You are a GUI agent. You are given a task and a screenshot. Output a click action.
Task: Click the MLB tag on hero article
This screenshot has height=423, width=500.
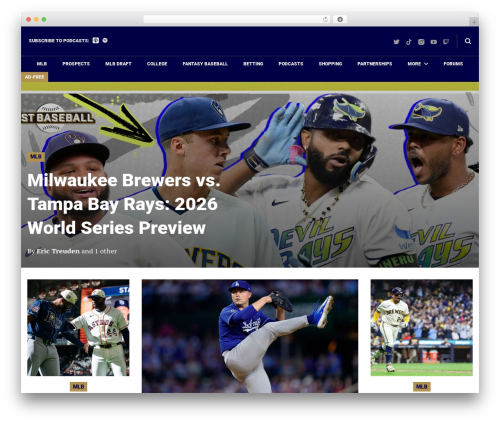36,157
